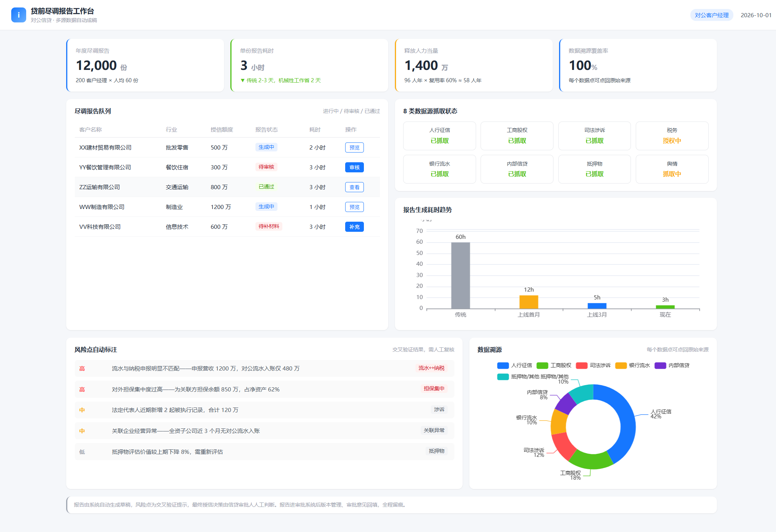This screenshot has width=776, height=532.
Task: Click the 抵押物 risk tag
Action: click(436, 451)
